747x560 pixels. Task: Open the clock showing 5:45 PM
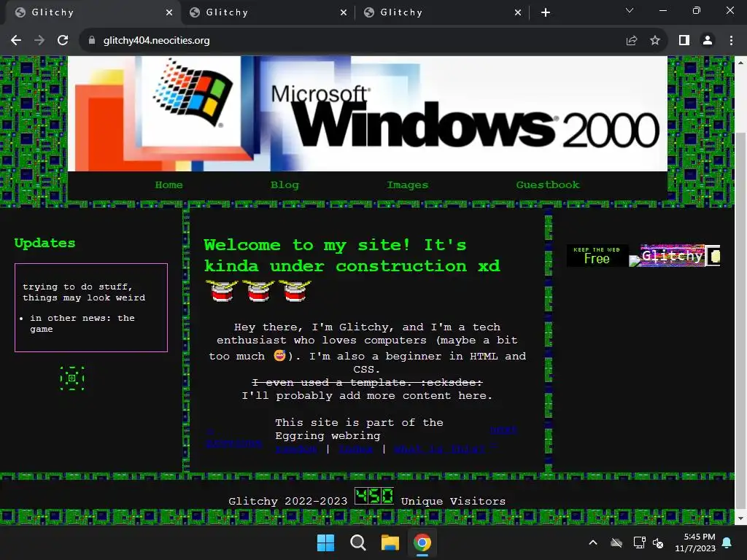click(x=695, y=542)
